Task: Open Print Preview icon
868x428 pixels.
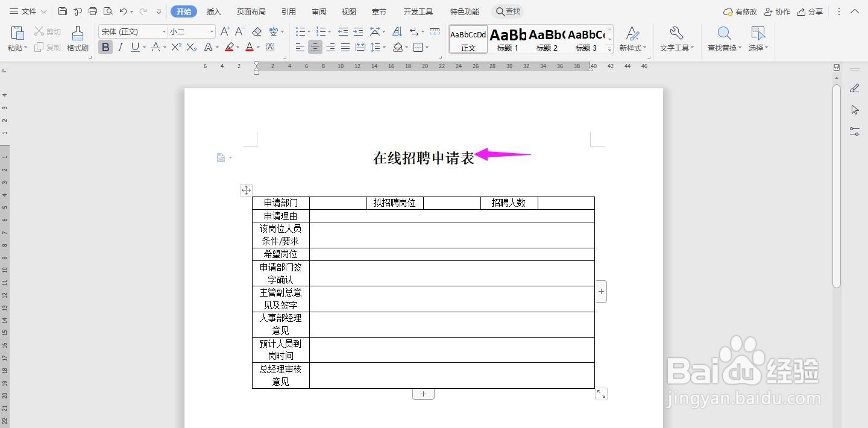Action: pyautogui.click(x=108, y=11)
